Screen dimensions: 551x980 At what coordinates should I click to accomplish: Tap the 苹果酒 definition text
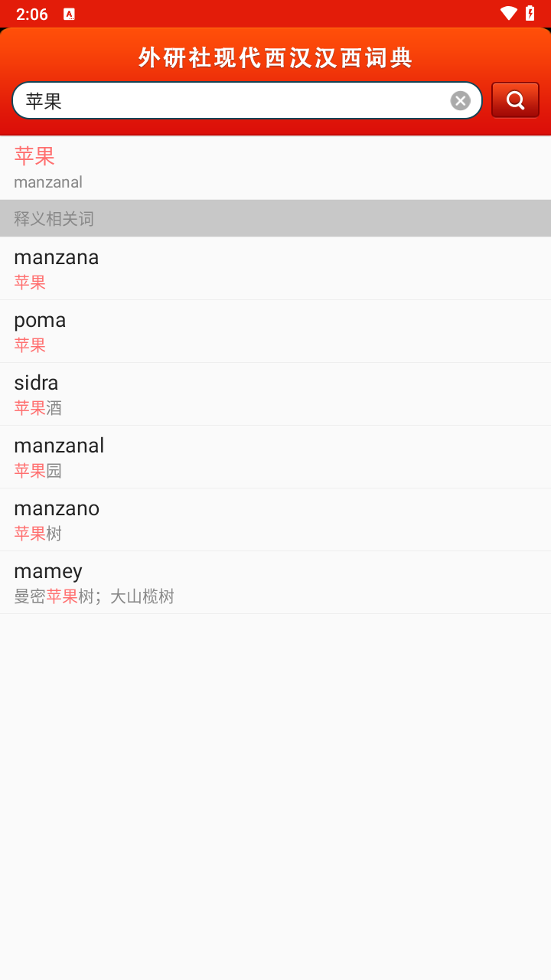(x=38, y=408)
